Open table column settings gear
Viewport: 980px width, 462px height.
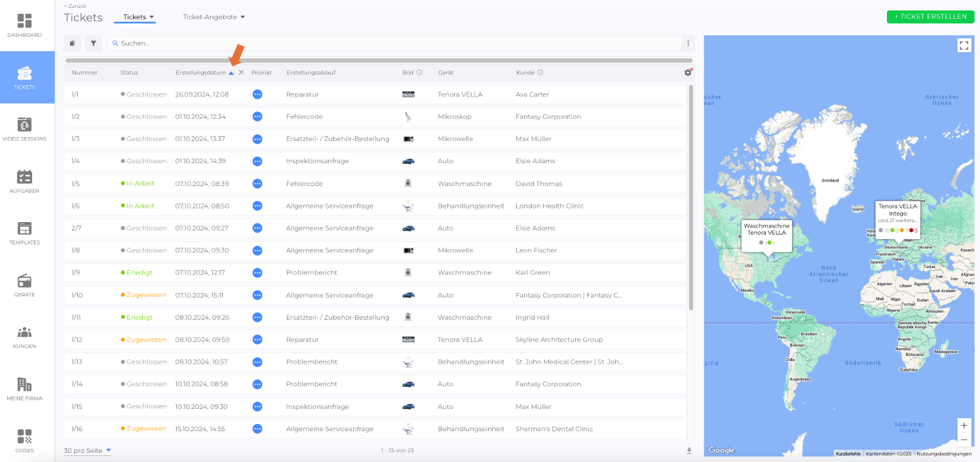pos(687,73)
